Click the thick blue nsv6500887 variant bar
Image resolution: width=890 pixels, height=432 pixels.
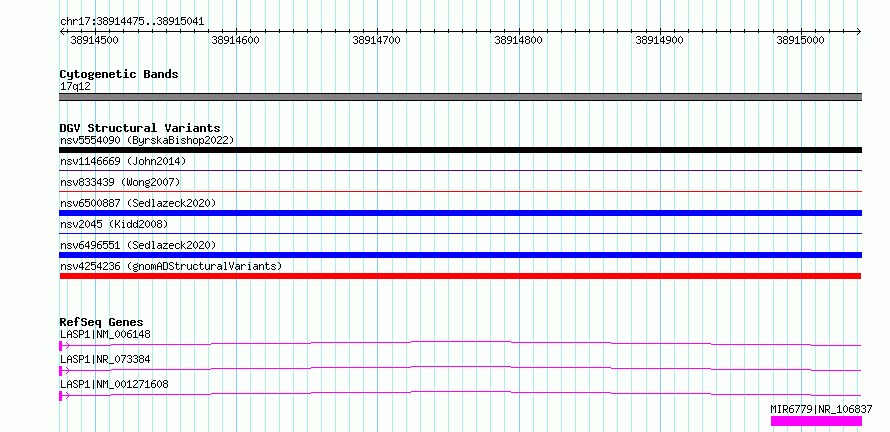pyautogui.click(x=460, y=213)
